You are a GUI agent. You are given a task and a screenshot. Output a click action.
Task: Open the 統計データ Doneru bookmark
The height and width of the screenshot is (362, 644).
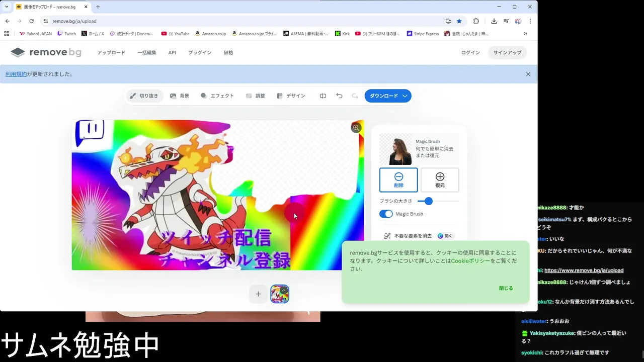click(132, 34)
